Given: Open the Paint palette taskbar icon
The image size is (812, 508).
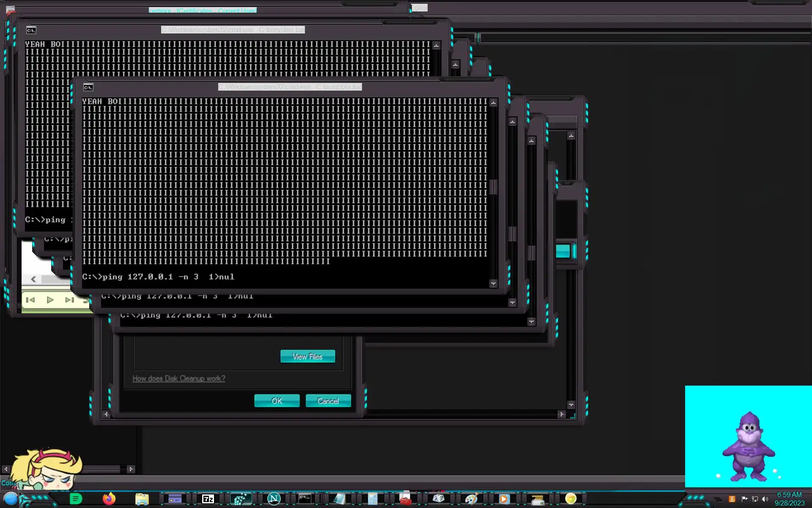Looking at the screenshot, I should 471,499.
